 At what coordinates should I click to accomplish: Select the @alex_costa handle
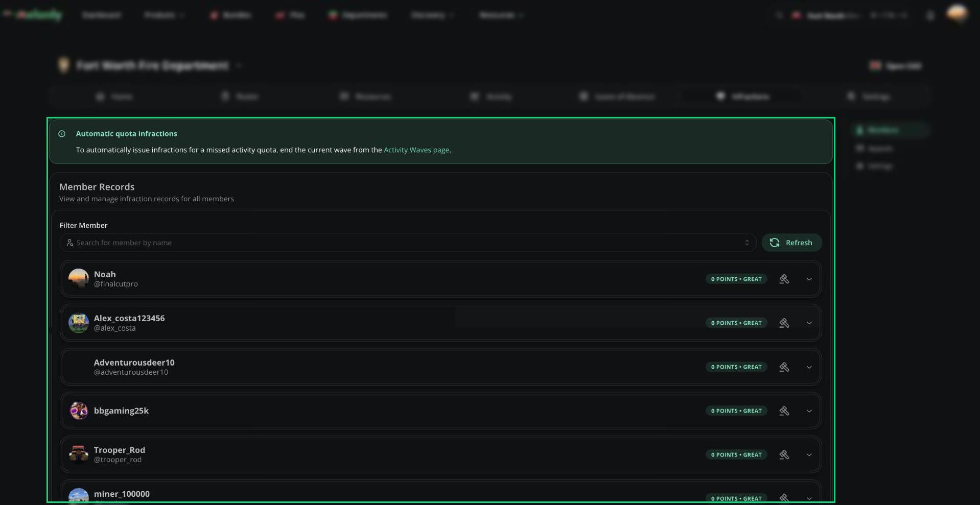click(x=115, y=328)
